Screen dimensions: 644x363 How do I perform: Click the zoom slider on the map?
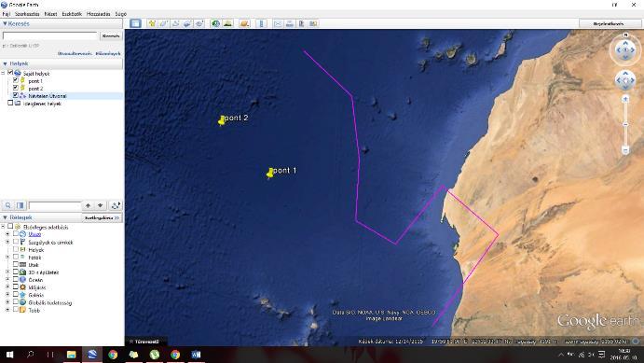[625, 124]
